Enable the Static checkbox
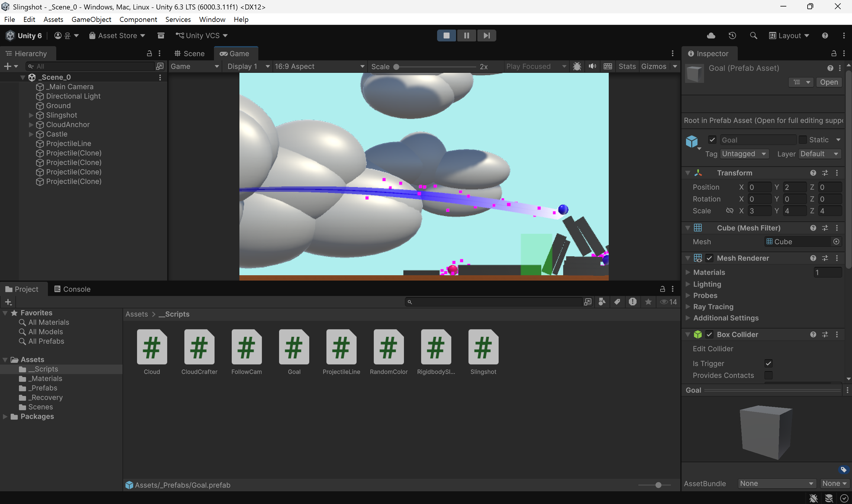This screenshot has height=504, width=852. point(802,140)
